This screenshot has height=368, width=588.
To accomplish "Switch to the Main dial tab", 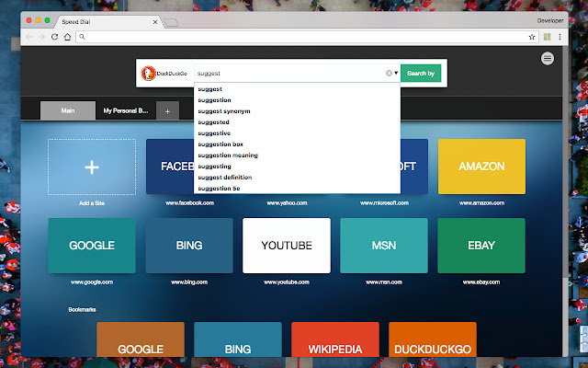I will tap(68, 110).
